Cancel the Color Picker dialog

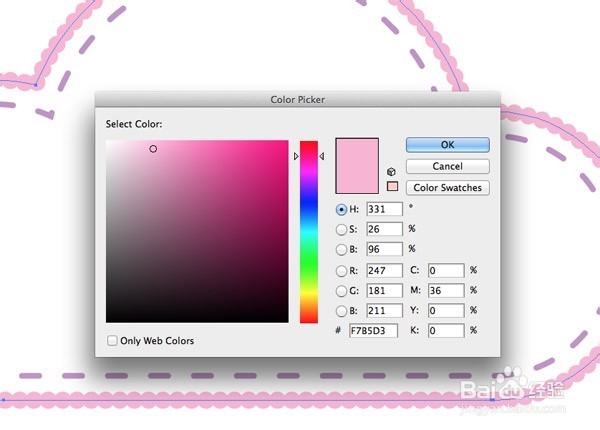click(x=448, y=166)
